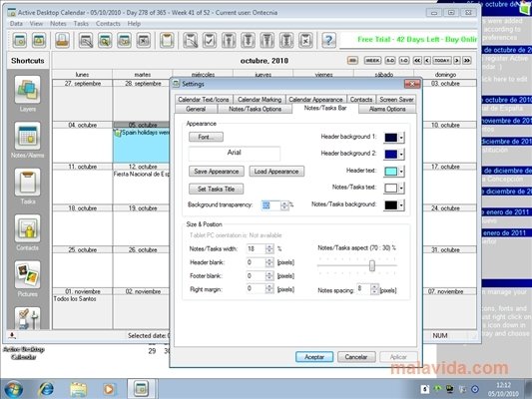Click the print toolbar icon
Screen dimensions: 532x399
pos(63,40)
